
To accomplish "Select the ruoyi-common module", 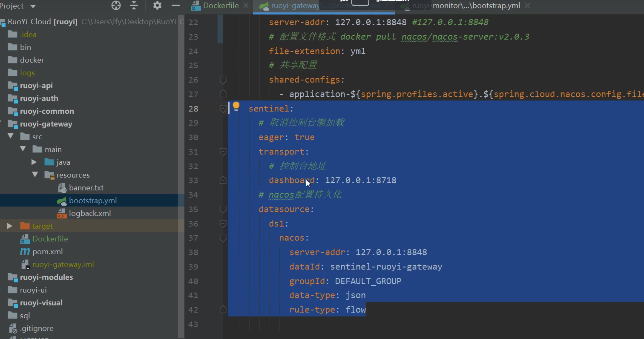I will 47,111.
